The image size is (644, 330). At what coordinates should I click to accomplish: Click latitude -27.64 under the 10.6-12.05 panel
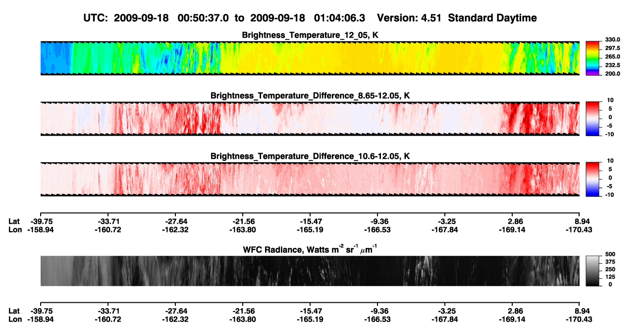[175, 221]
